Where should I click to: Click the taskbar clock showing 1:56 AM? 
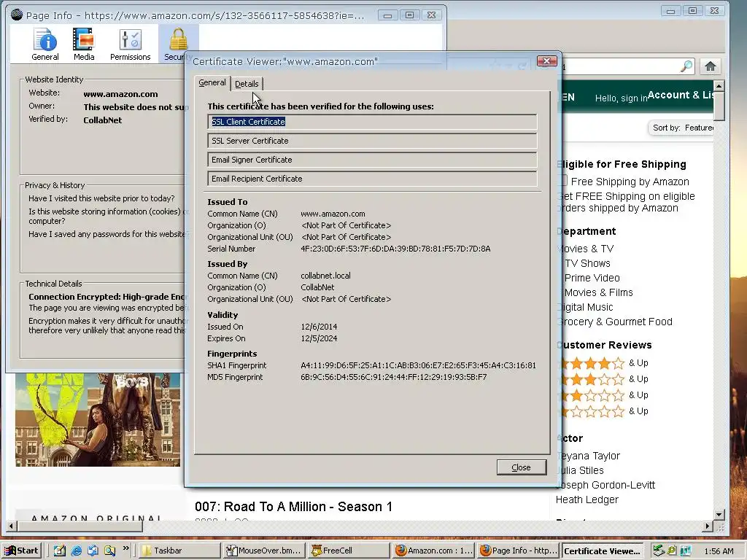pyautogui.click(x=719, y=551)
